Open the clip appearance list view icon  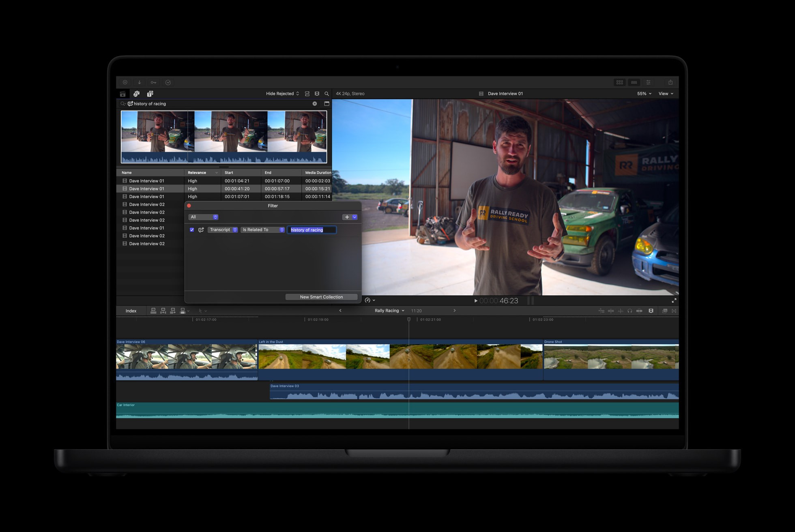click(x=307, y=94)
